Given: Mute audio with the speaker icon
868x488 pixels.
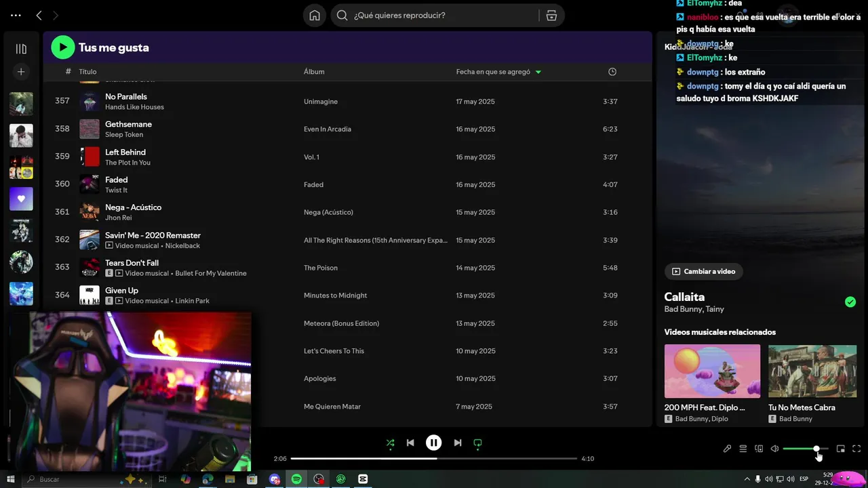Looking at the screenshot, I should pyautogui.click(x=774, y=449).
